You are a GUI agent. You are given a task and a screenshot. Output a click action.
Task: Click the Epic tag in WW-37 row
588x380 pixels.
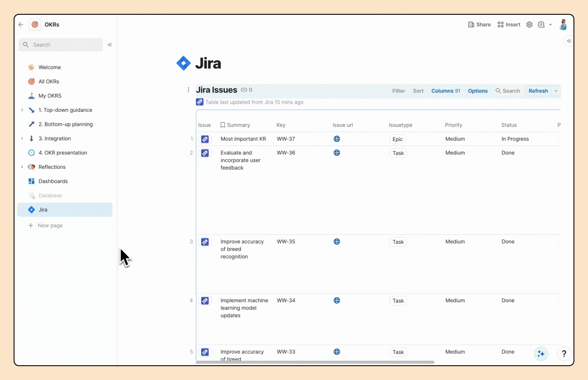point(398,139)
